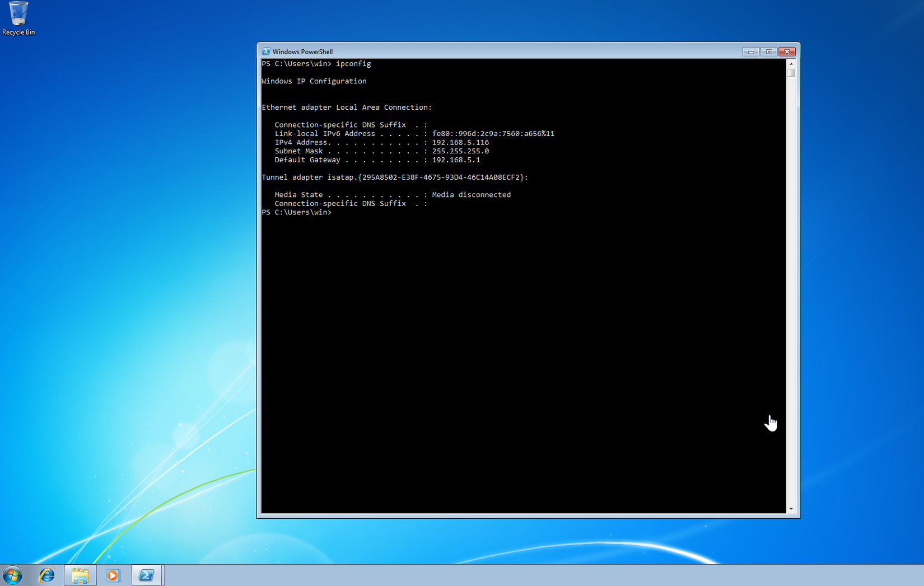The image size is (924, 586).
Task: Launch Windows Media Player from taskbar
Action: tap(113, 575)
